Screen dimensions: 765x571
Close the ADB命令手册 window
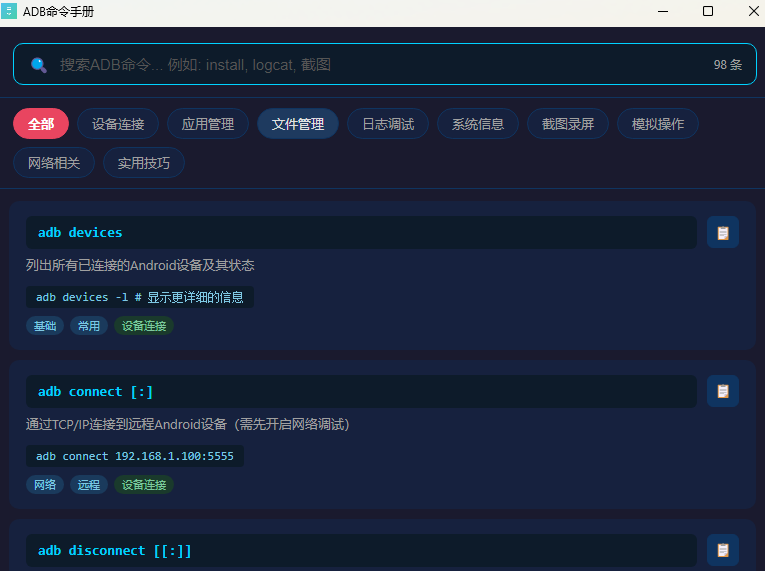[753, 11]
